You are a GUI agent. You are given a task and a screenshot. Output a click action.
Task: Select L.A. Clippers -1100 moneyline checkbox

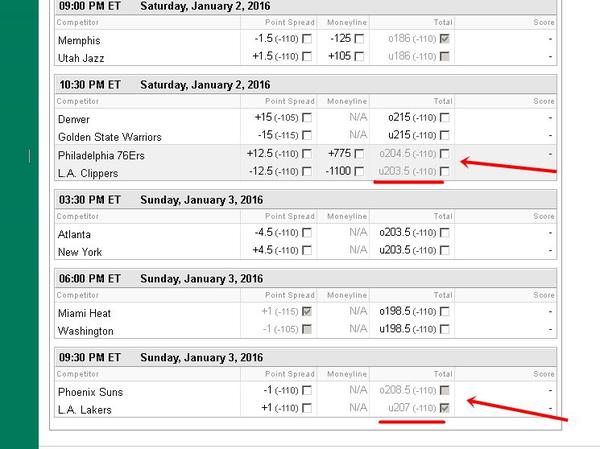[358, 172]
